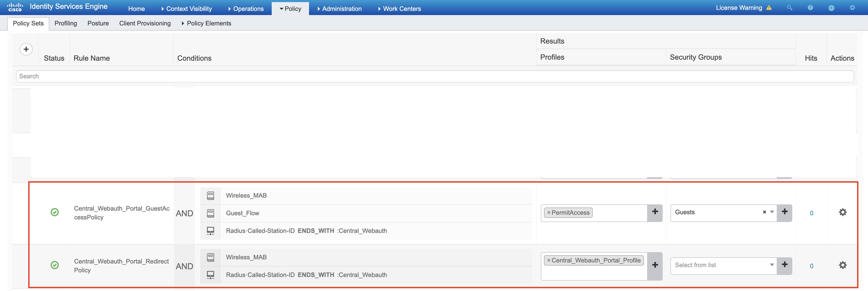Click the Security Groups column header
Screen dimensions: 868x291
pos(696,57)
